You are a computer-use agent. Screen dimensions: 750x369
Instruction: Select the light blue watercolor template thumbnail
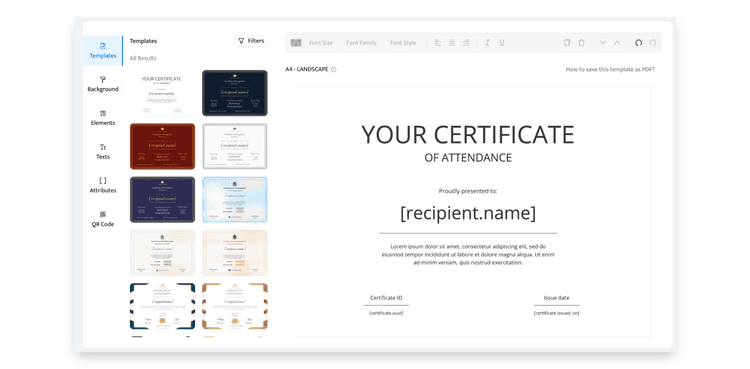point(235,200)
